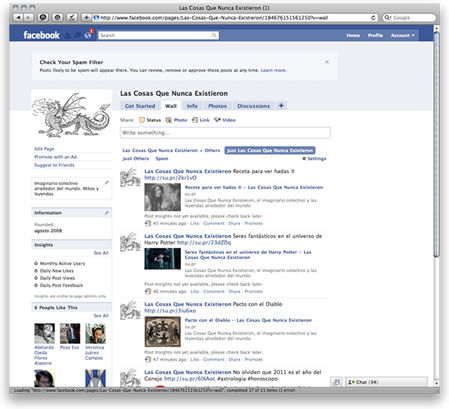Open link http://su.pr/23dZDq
The width and height of the screenshot is (449, 409).
tap(204, 243)
